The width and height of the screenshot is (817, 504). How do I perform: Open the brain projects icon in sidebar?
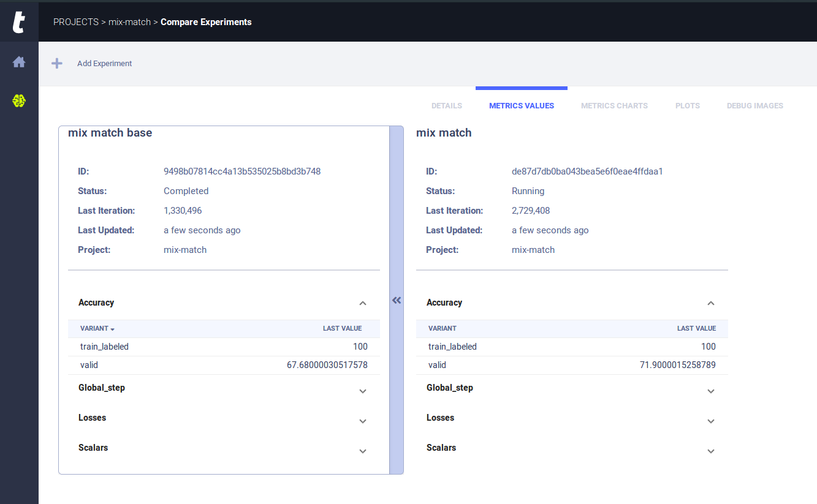point(19,100)
